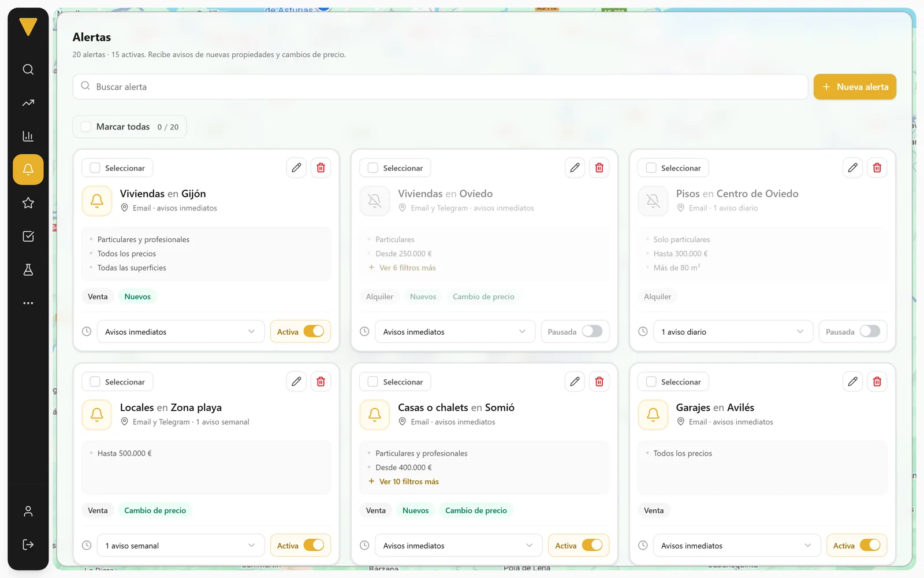The height and width of the screenshot is (578, 924).
Task: Activate the Pisos en Centro de Oviedo toggle
Action: tap(870, 331)
